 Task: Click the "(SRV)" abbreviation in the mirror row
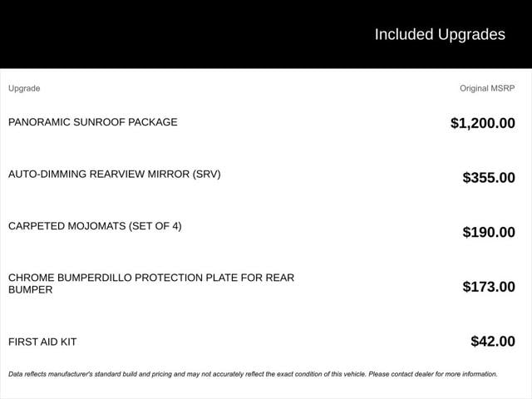tap(206, 175)
